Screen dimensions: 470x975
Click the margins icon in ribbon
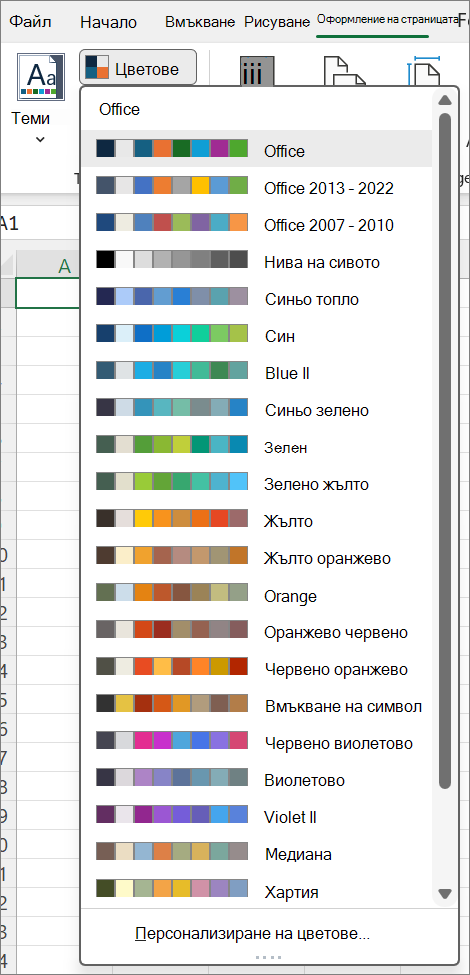[x=257, y=72]
